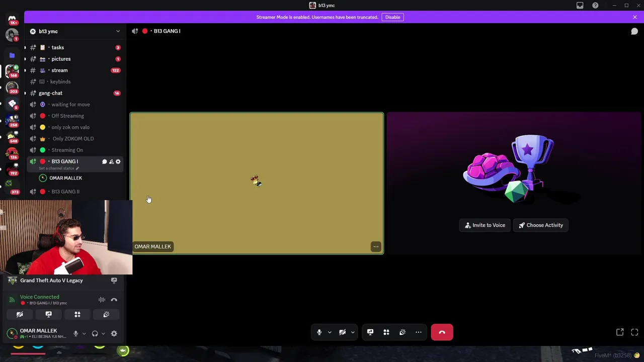Open server icon with 203 badge
Viewport: 644px width, 362px height.
tap(12, 87)
